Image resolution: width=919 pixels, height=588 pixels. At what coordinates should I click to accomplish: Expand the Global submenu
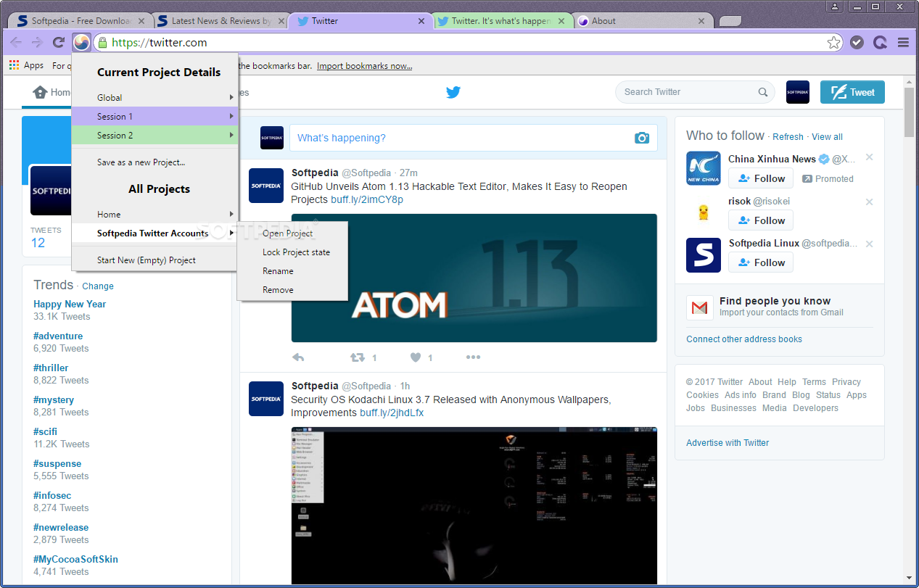pyautogui.click(x=154, y=98)
